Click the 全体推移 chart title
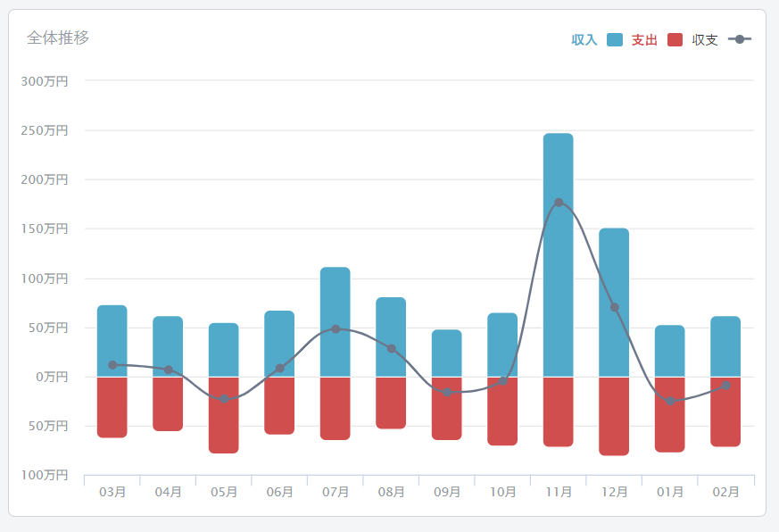The width and height of the screenshot is (779, 532). [x=58, y=37]
